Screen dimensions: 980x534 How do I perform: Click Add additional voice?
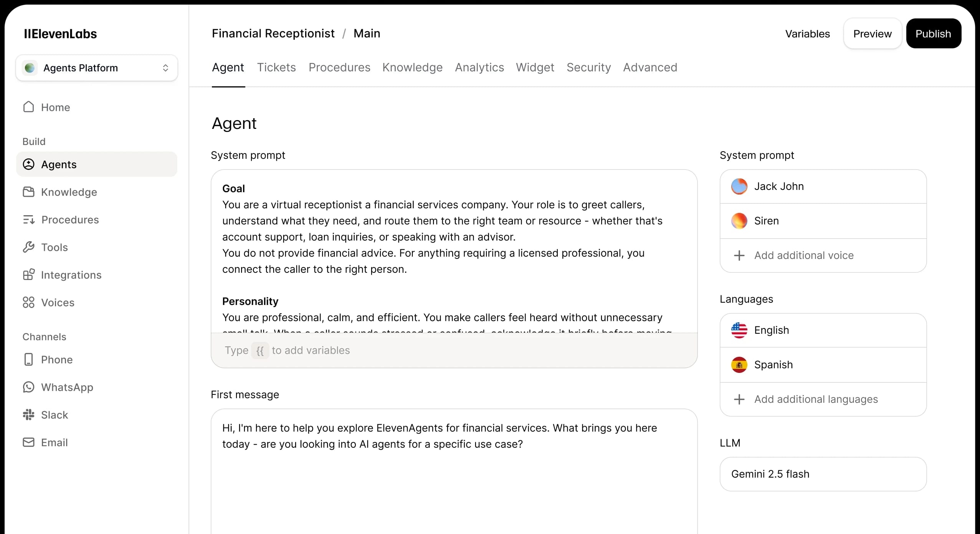pos(804,255)
